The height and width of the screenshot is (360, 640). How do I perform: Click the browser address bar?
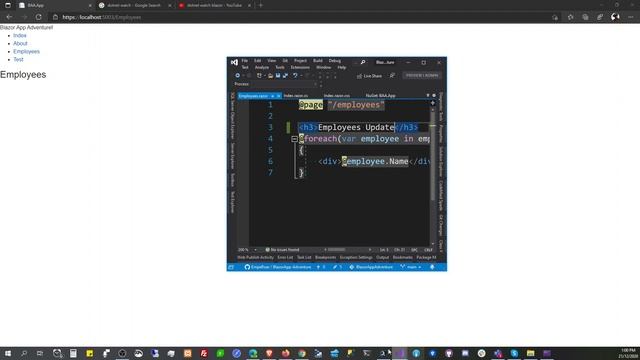click(x=300, y=17)
